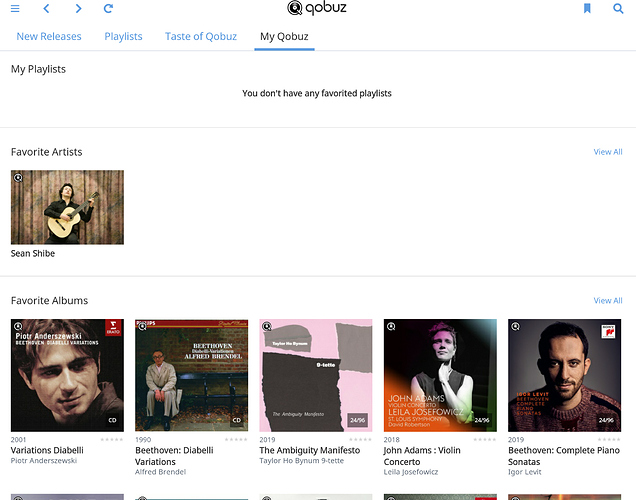Switch to the New Releases tab
636x500 pixels.
click(49, 36)
